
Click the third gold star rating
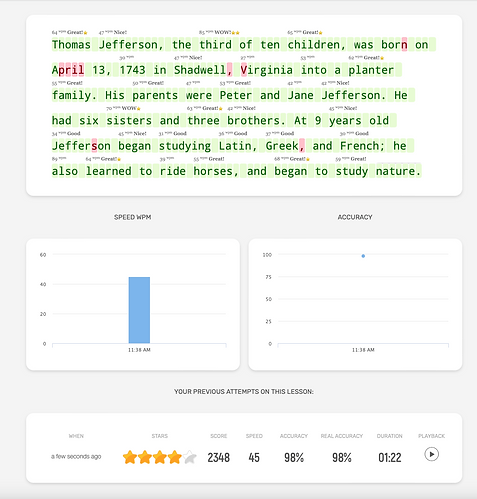160,457
